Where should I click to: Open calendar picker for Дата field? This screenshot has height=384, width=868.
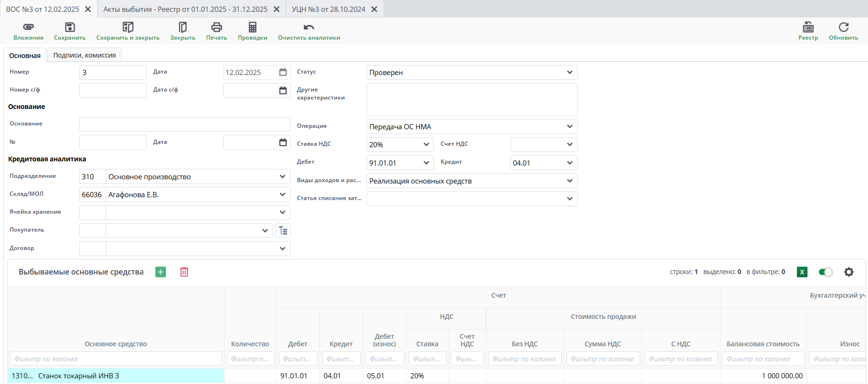[x=283, y=72]
